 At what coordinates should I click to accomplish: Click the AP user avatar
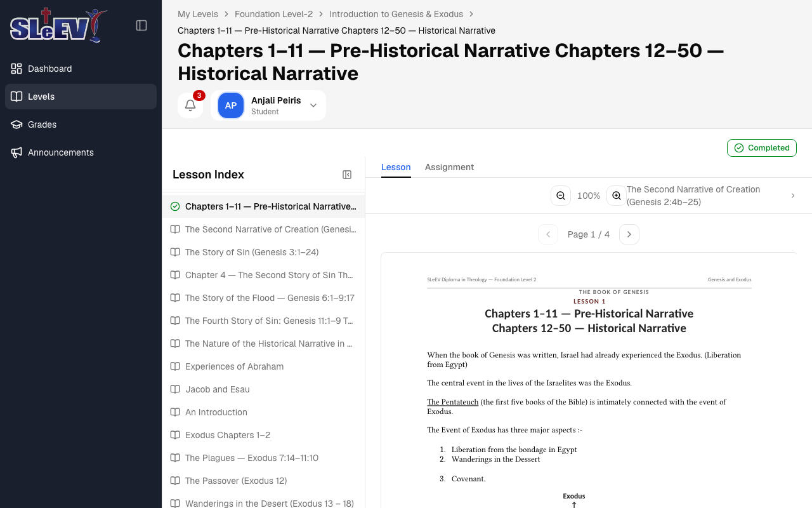point(231,105)
